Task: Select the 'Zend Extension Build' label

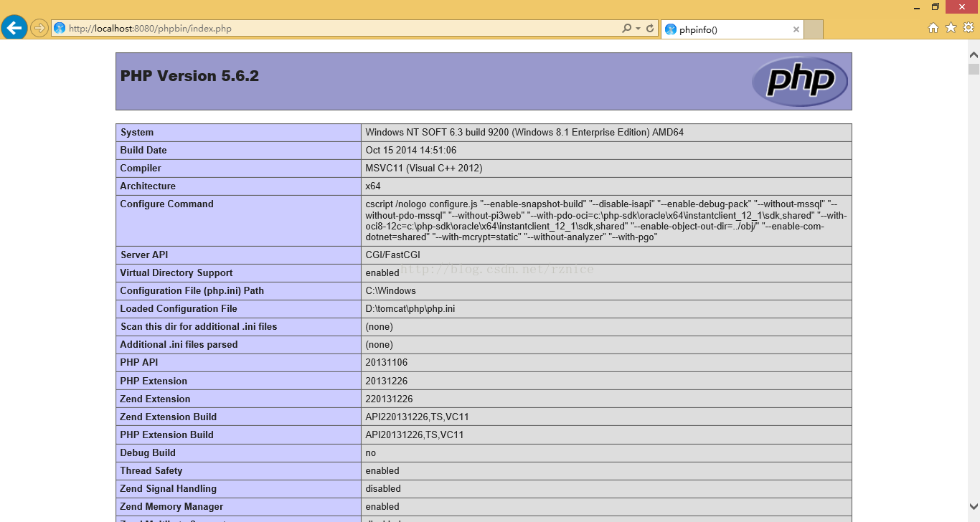Action: pos(169,417)
